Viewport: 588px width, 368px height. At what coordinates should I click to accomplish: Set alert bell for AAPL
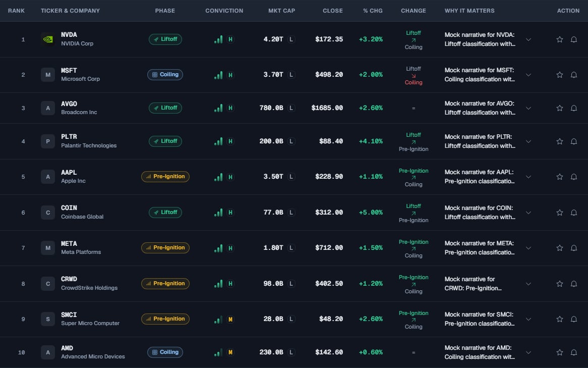pos(574,177)
